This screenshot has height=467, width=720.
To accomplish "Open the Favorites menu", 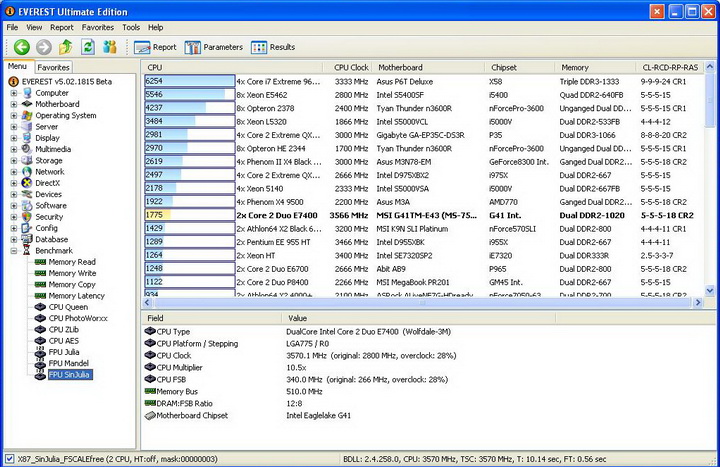I will click(x=98, y=28).
